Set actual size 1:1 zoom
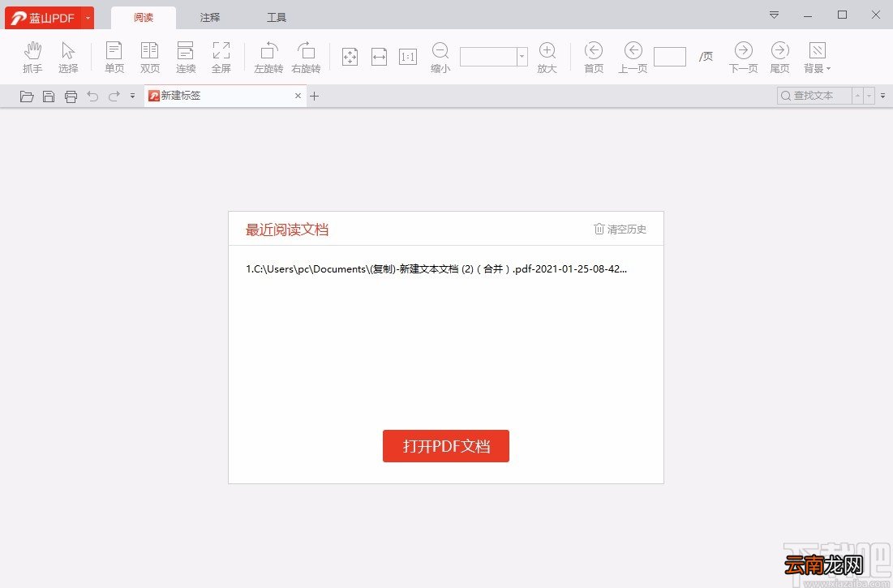Image resolution: width=893 pixels, height=588 pixels. pos(408,57)
